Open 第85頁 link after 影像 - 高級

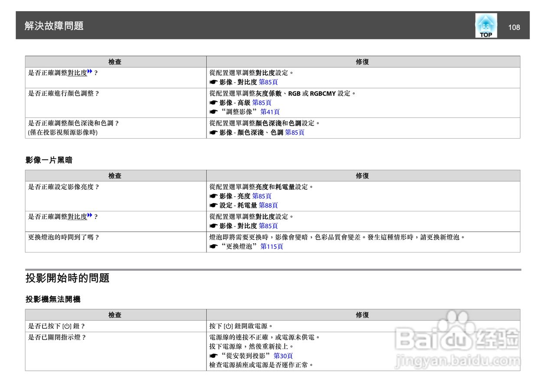tap(262, 103)
